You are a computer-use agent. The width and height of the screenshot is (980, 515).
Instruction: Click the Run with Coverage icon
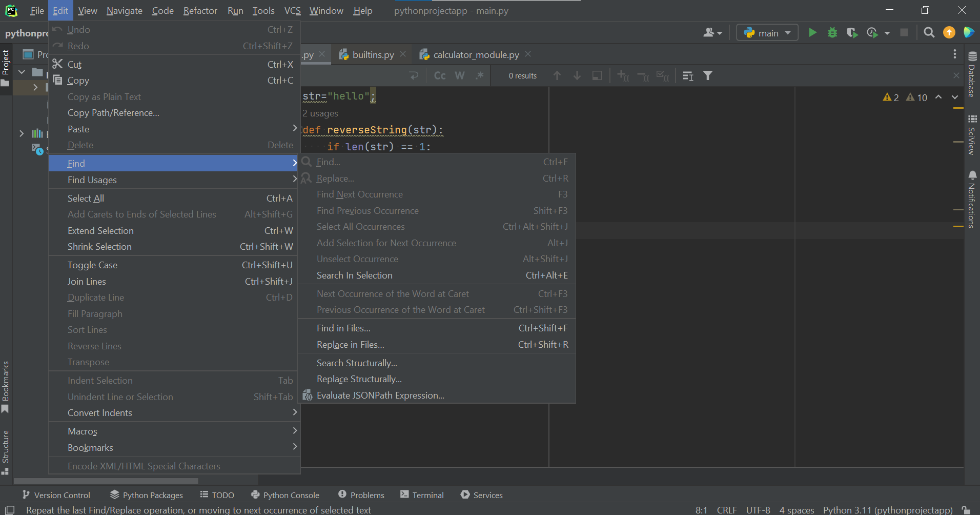[852, 33]
